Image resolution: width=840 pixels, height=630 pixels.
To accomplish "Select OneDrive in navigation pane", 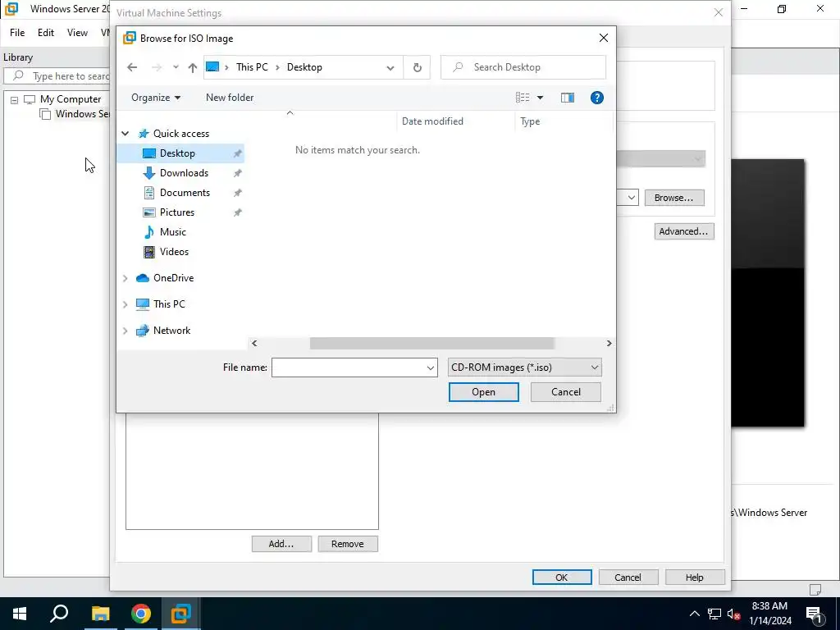I will click(x=173, y=278).
